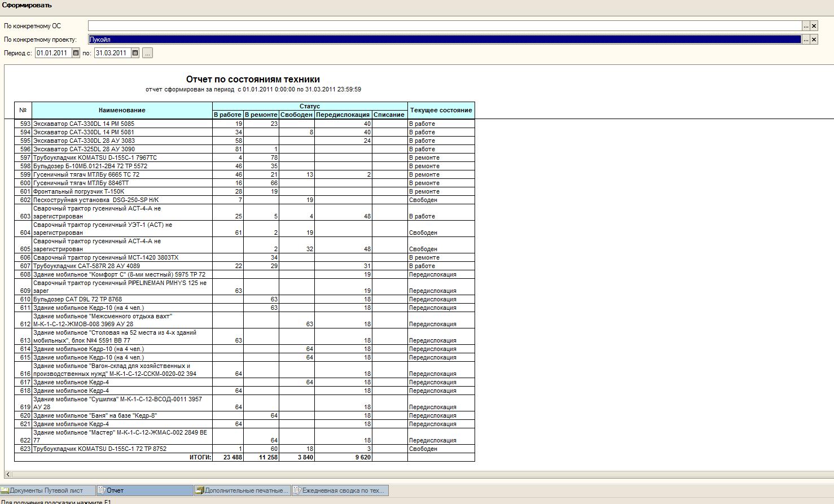Screen dimensions: 834x504
Task: Select Гусеничный тягач МТЛБу 8846ТТ
Action: 244,183
